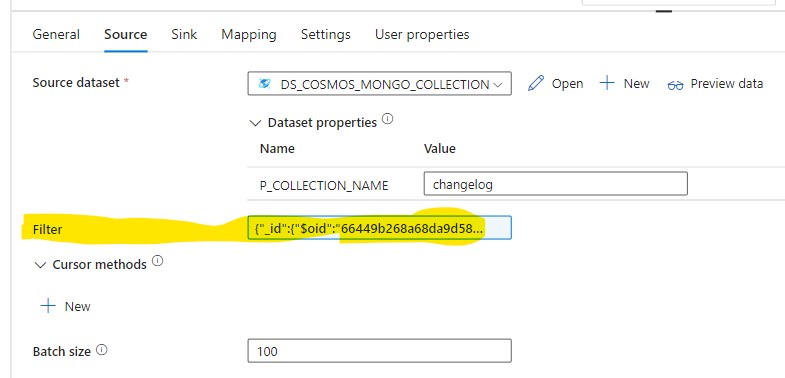785x378 pixels.
Task: Click the Open dataset button label
Action: [567, 84]
